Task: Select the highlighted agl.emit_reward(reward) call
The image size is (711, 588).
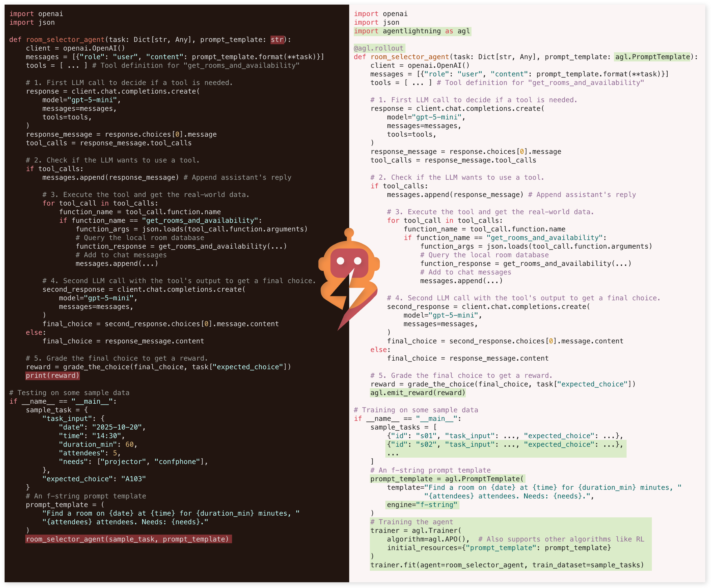Action: [418, 393]
